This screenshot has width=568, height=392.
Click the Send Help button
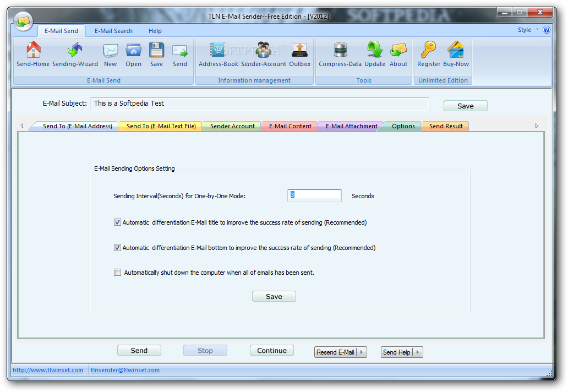coord(397,352)
